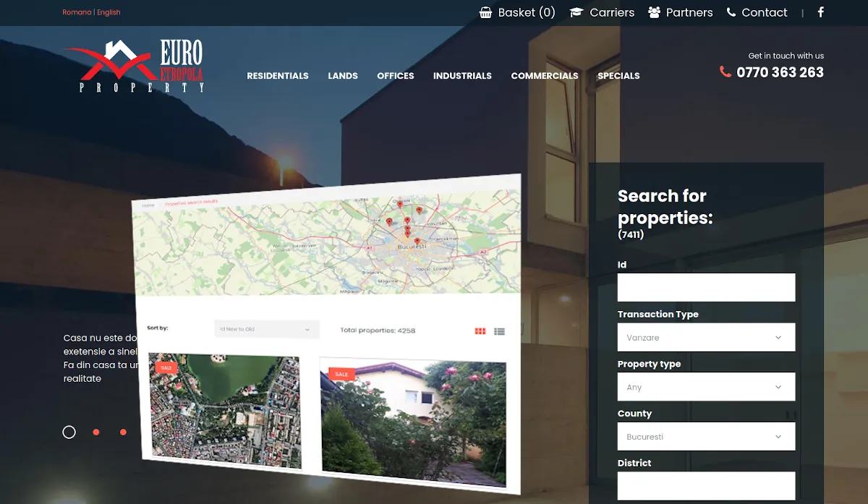Viewport: 868px width, 504px height.
Task: Click the Euro Metropola Property logo
Action: click(135, 67)
